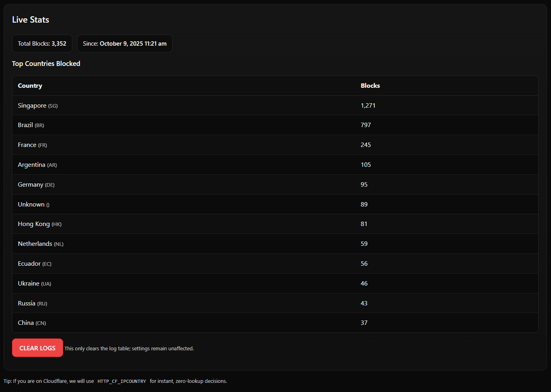Click the Top Countries Blocked heading
Screen dimensions: 551x392
[x=46, y=64]
